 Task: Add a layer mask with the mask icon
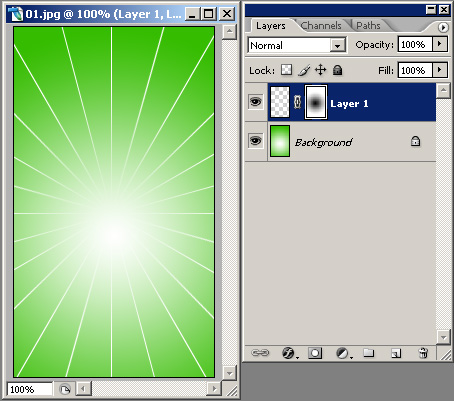pyautogui.click(x=315, y=353)
